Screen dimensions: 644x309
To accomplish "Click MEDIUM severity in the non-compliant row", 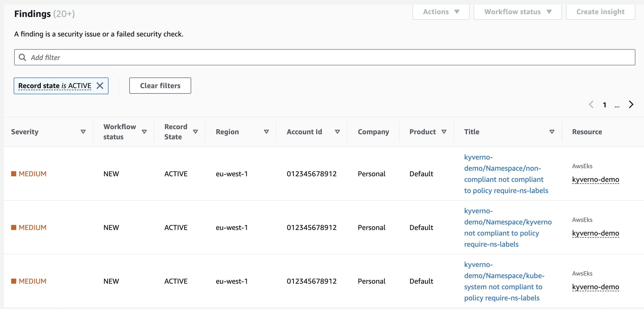I will click(29, 174).
